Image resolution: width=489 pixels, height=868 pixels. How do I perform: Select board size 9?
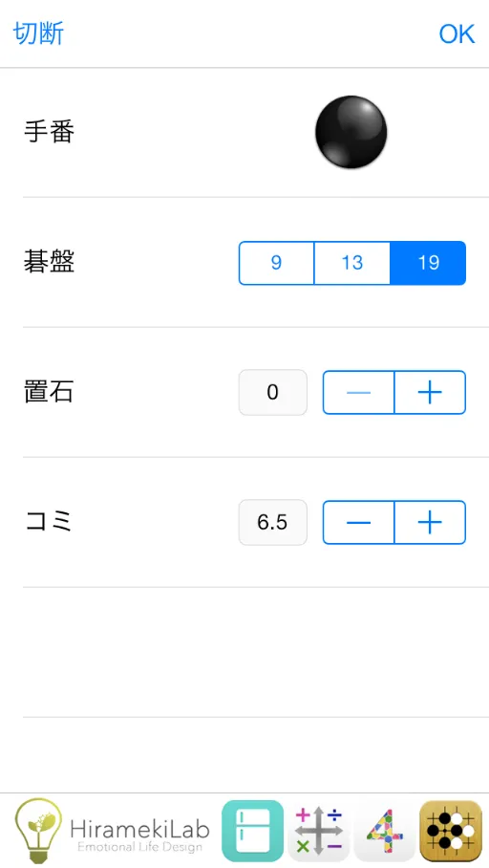[x=277, y=263]
